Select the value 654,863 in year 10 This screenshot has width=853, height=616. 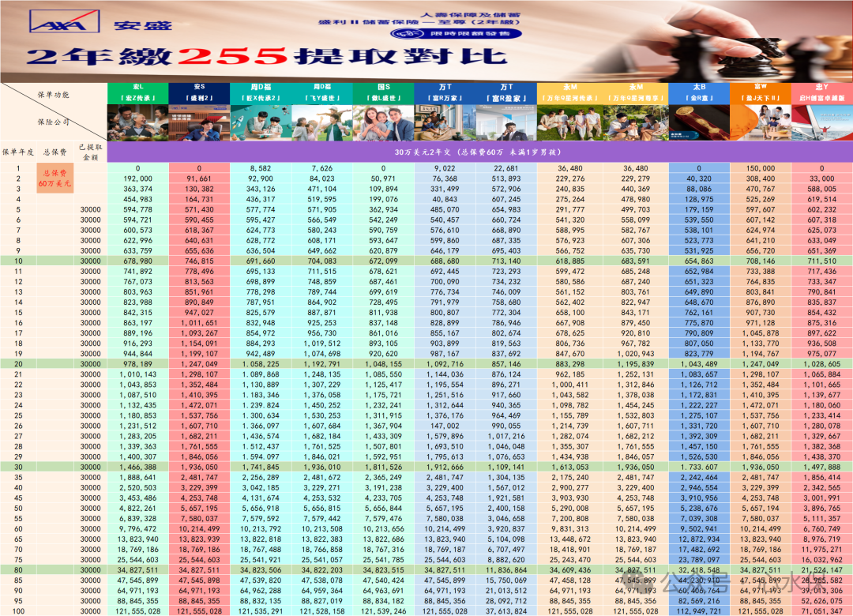tap(699, 261)
